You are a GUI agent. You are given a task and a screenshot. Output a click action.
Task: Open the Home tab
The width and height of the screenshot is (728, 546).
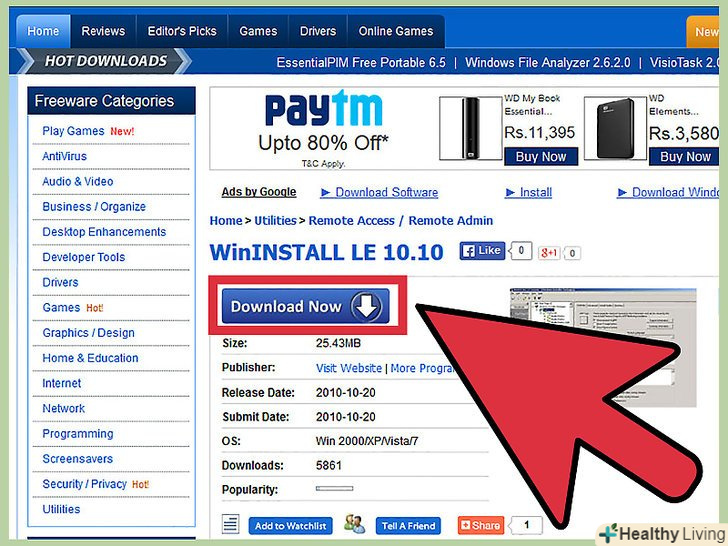coord(43,31)
